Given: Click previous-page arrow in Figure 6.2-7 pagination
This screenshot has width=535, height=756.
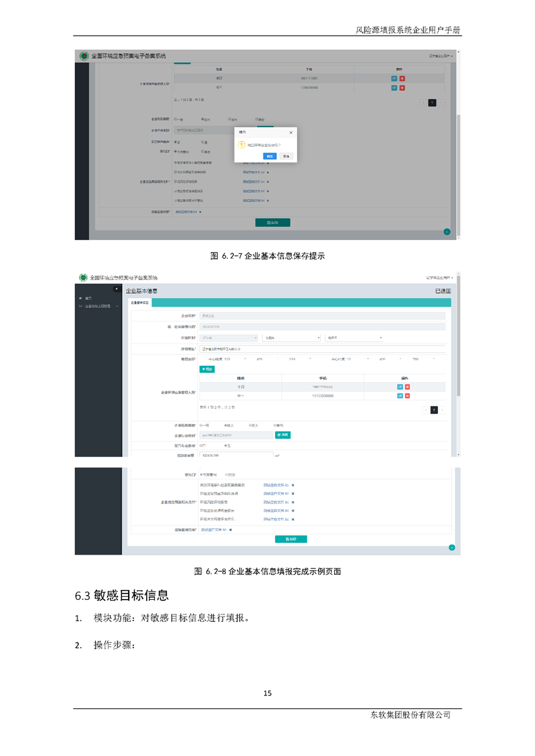Looking at the screenshot, I should click(x=424, y=102).
